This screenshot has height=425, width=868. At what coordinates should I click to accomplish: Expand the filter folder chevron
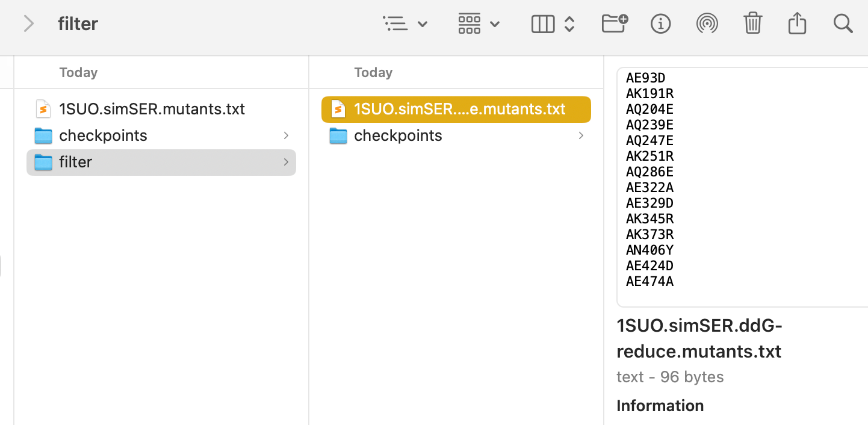pos(286,162)
